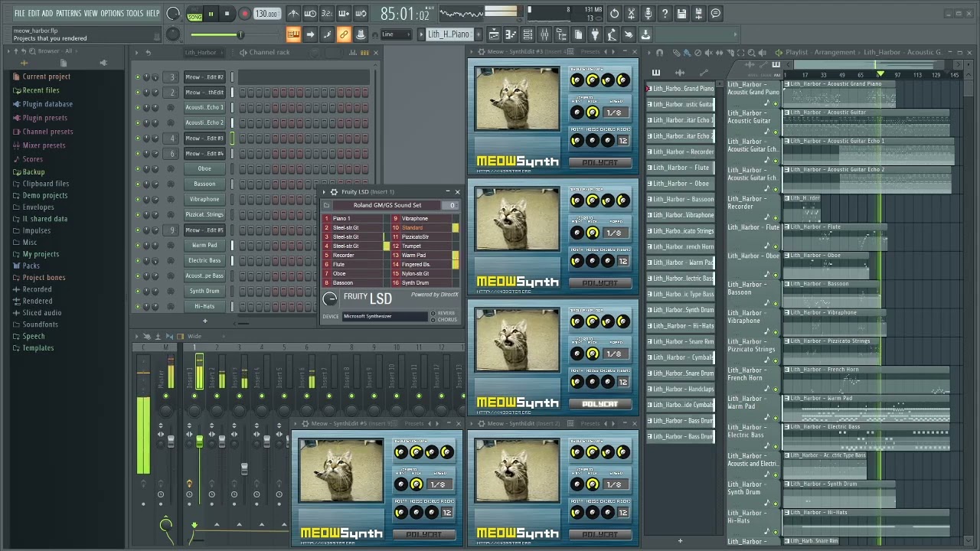Turn on the metronome
This screenshot has height=551, width=980.
pyautogui.click(x=293, y=13)
